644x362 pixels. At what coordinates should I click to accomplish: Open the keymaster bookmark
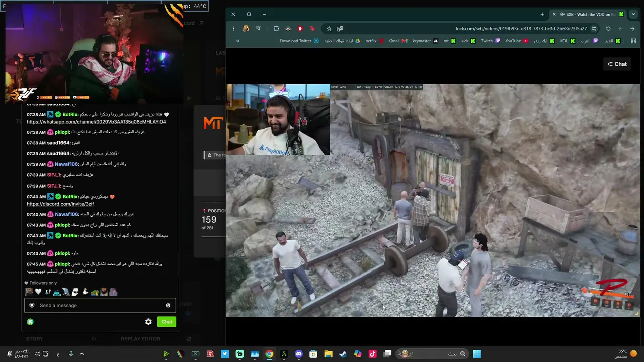pos(425,41)
